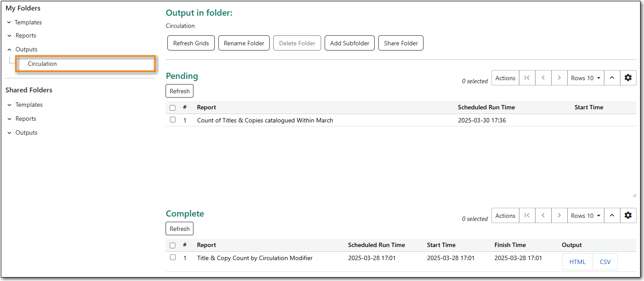This screenshot has height=281, width=644.
Task: Go to next page in Complete grid
Action: [x=559, y=216]
